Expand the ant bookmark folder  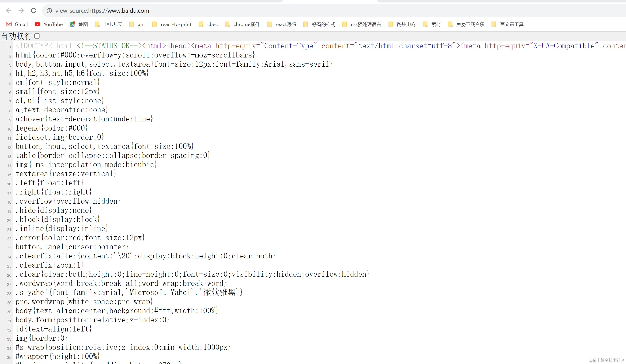coord(137,24)
